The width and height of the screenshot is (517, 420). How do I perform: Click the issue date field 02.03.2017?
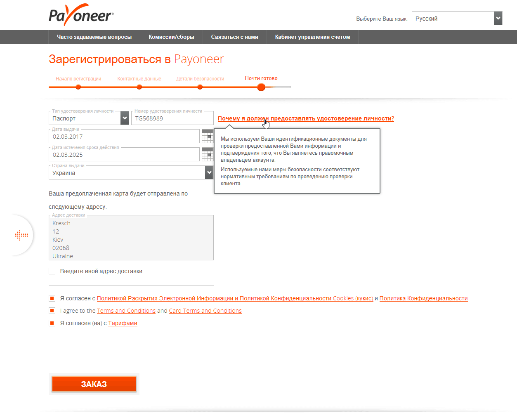tap(124, 136)
